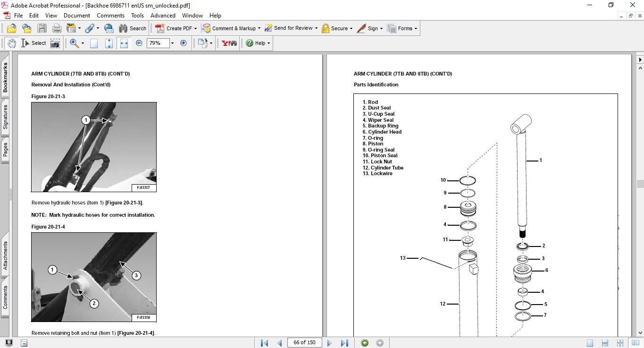Click Figure 20-21-3 hydraulic hoses photo
This screenshot has height=348, width=644.
click(x=94, y=147)
